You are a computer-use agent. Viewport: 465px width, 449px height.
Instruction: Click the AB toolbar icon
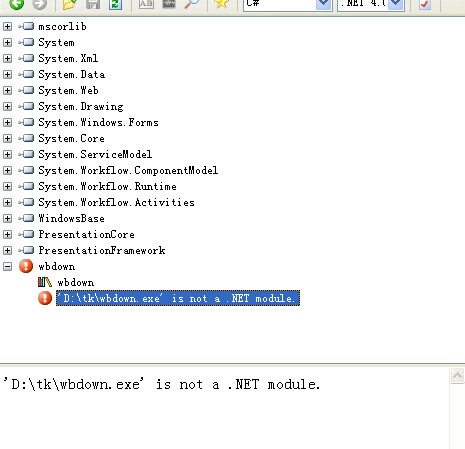[146, 4]
